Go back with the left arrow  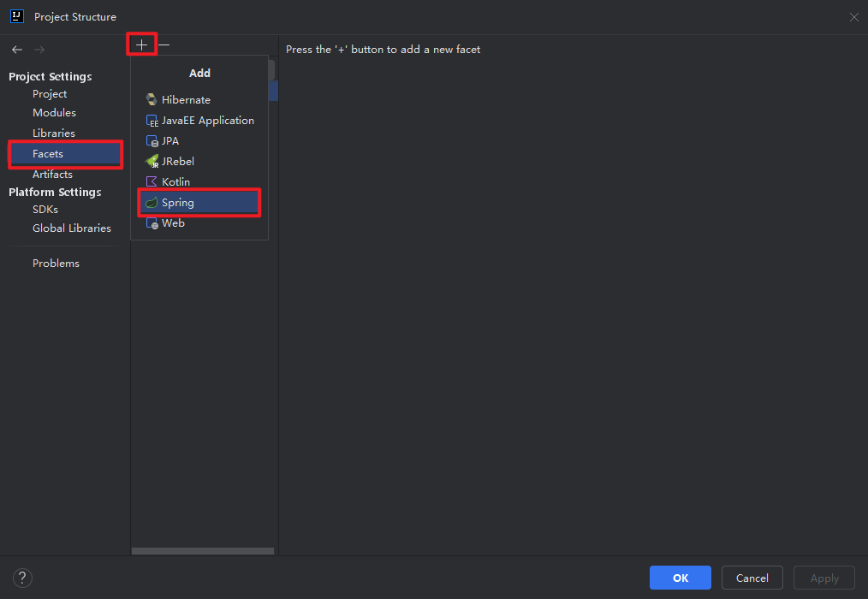17,50
